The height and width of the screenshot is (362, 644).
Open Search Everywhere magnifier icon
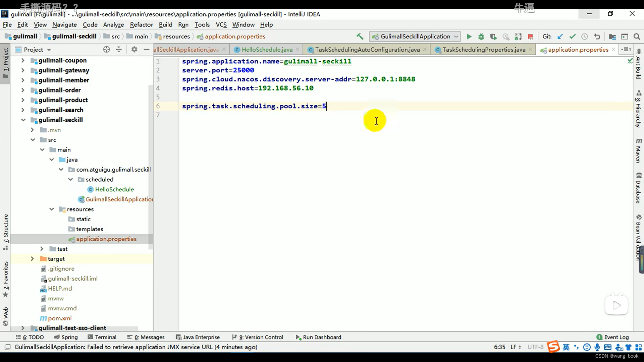[x=637, y=37]
